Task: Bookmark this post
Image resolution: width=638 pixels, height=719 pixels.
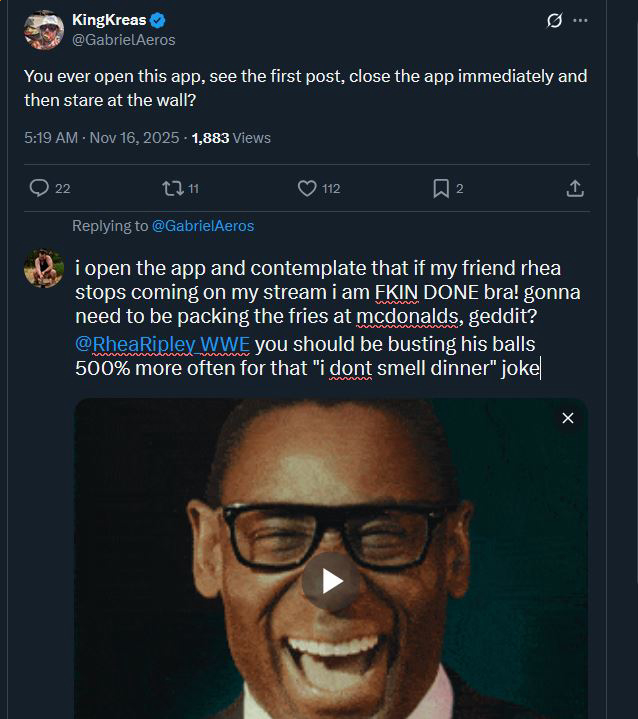Action: 441,188
